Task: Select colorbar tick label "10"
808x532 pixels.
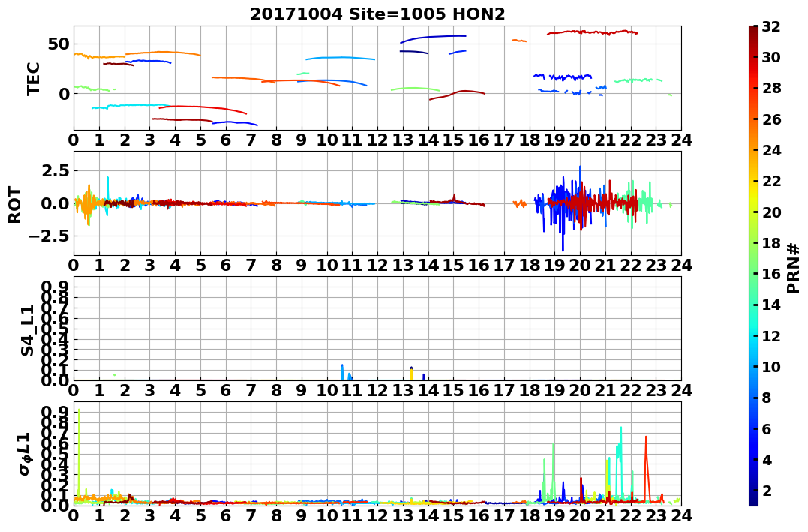Action: [771, 366]
